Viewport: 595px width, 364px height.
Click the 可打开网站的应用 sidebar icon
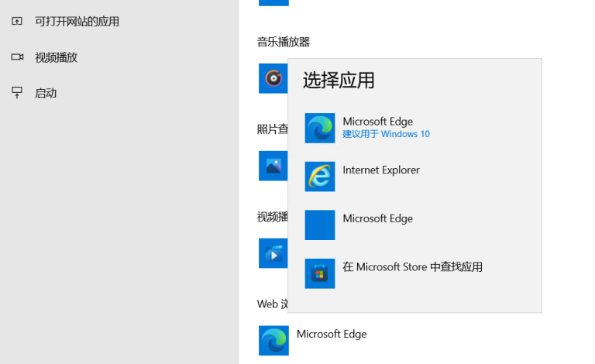coord(17,21)
